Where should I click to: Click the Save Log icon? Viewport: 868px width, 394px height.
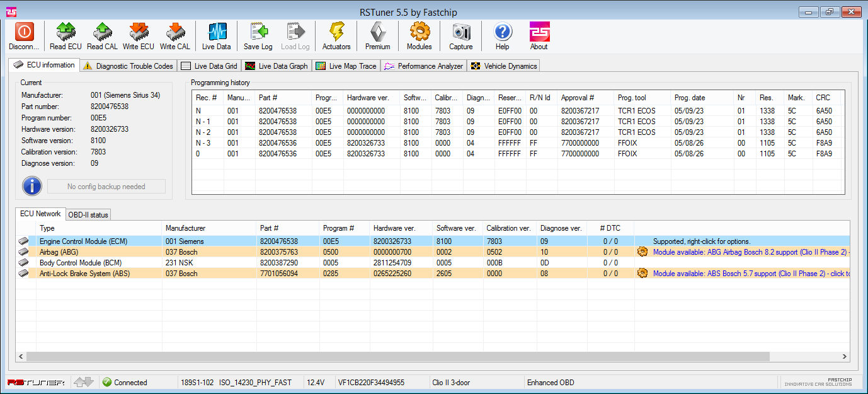(258, 32)
